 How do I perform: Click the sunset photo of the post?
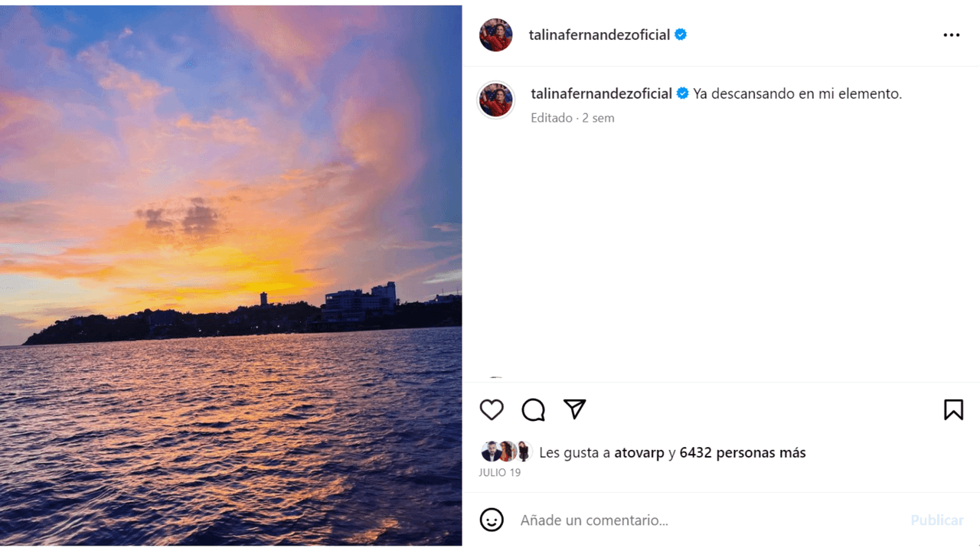coord(230,275)
